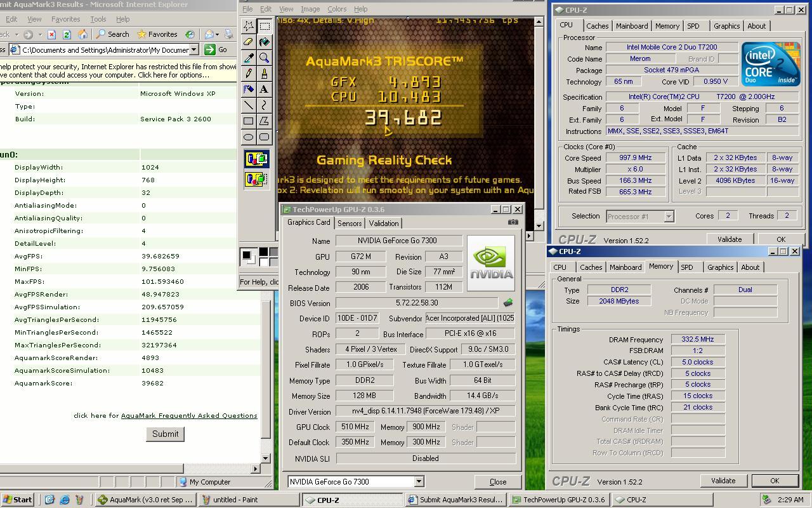This screenshot has height=508, width=812.
Task: Click the Stop button in Internet Explorer
Action: [x=51, y=34]
